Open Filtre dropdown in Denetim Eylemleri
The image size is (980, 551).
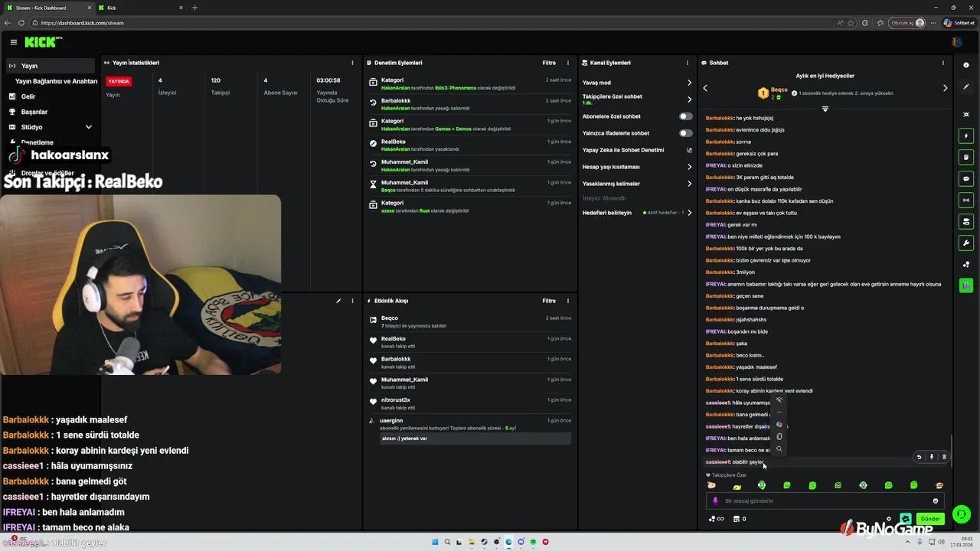click(x=549, y=63)
